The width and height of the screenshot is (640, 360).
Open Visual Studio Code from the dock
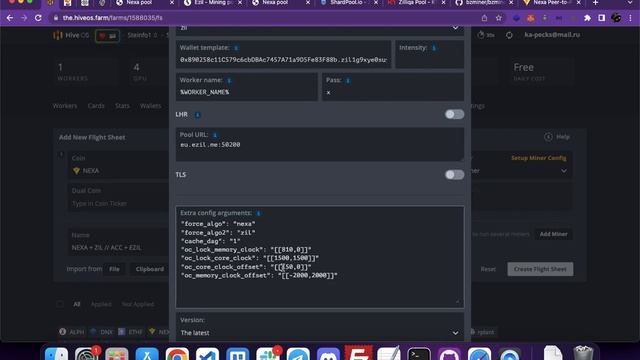tap(207, 353)
